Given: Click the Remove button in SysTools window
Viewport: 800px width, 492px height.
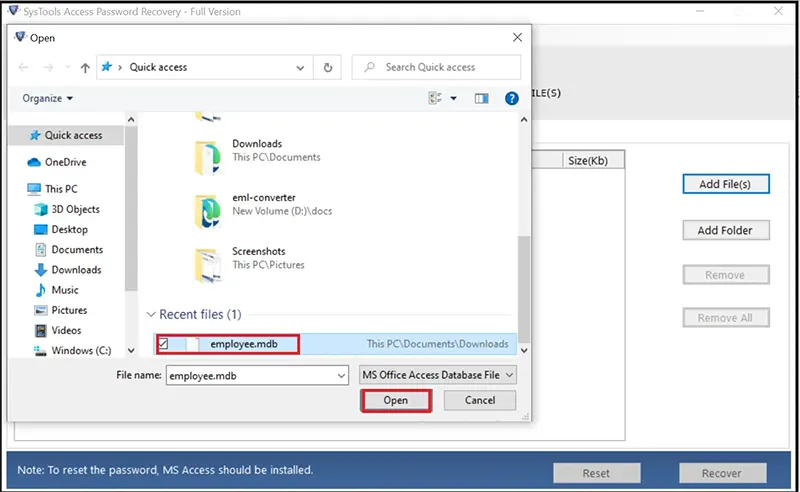Looking at the screenshot, I should point(726,275).
